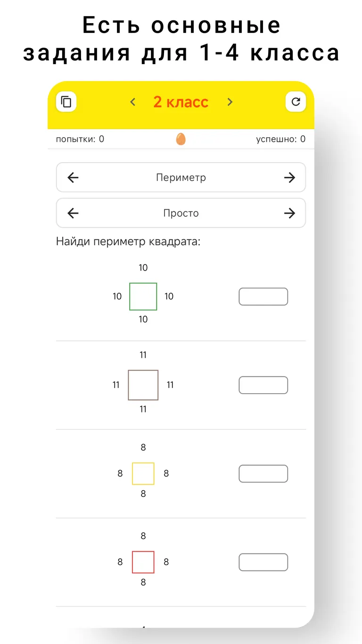
Task: Tap the успешно success counter
Action: [280, 139]
